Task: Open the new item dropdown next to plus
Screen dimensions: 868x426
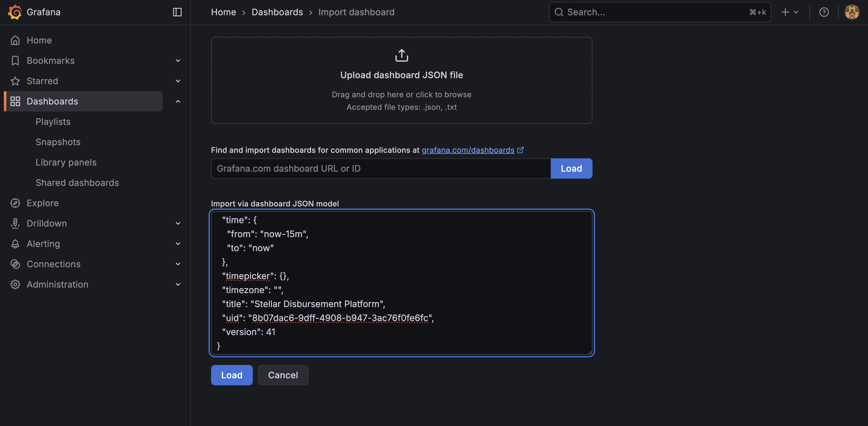Action: (x=796, y=12)
